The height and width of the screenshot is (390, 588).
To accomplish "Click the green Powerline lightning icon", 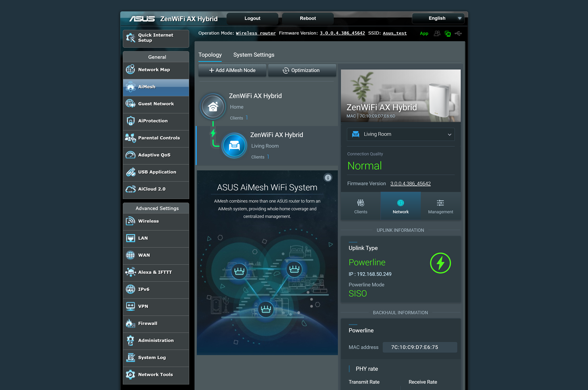I will [440, 263].
